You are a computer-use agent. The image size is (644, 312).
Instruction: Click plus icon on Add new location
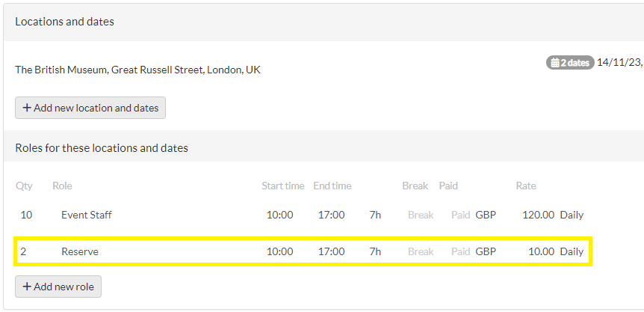[27, 108]
